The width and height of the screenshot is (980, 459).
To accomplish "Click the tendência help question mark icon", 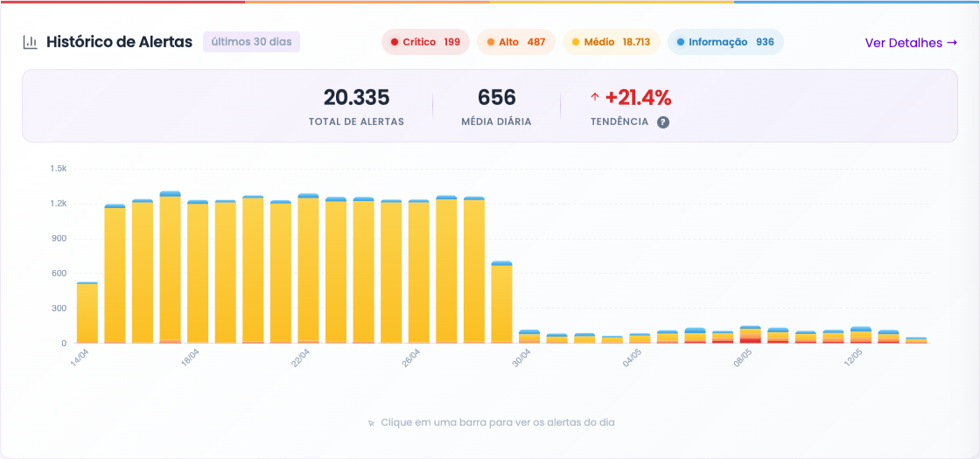I will point(663,122).
